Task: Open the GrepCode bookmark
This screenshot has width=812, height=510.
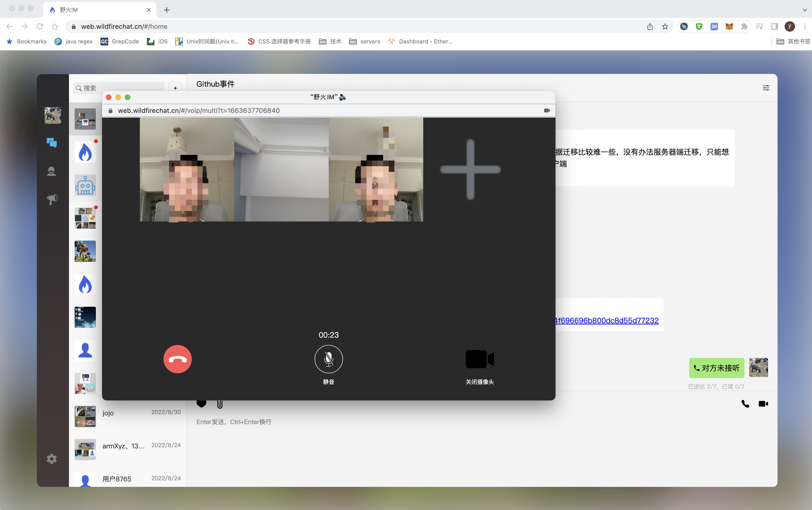Action: [120, 42]
